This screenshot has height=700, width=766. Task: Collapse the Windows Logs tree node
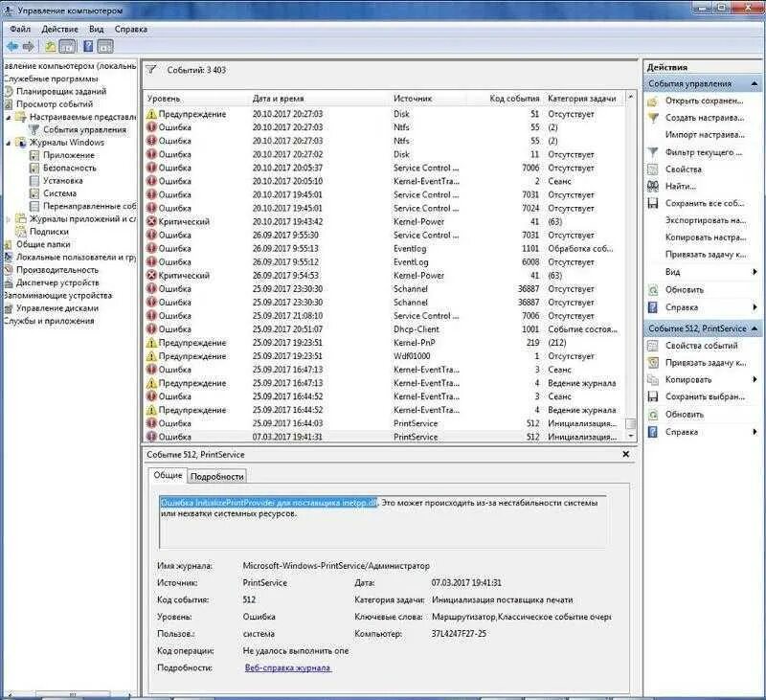9,143
